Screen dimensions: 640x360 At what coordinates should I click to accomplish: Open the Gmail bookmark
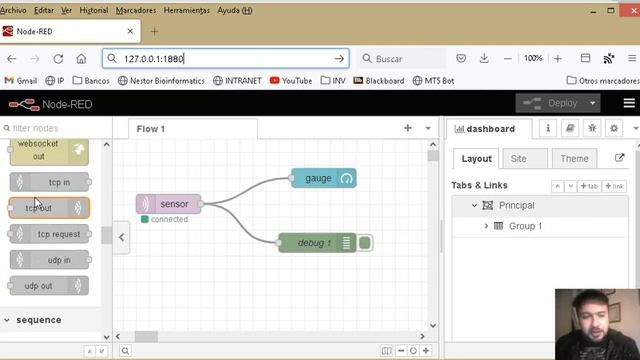[x=21, y=81]
